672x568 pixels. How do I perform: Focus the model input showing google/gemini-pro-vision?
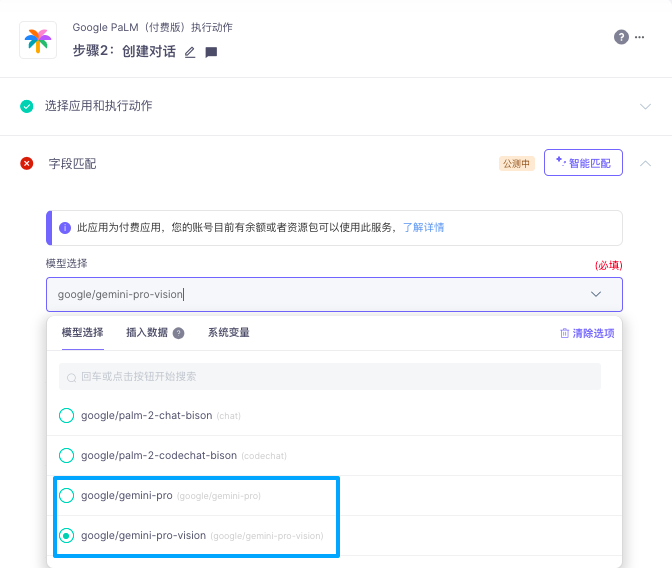tap(334, 295)
